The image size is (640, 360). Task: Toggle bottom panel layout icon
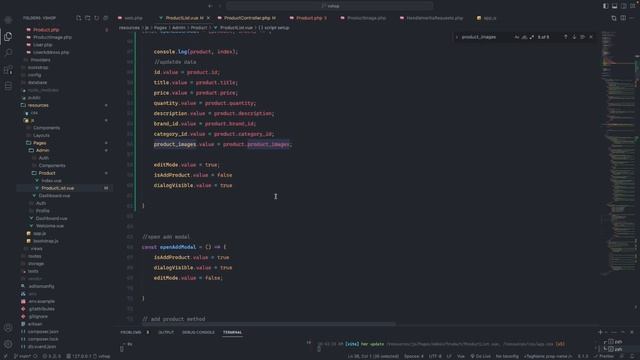click(x=614, y=6)
